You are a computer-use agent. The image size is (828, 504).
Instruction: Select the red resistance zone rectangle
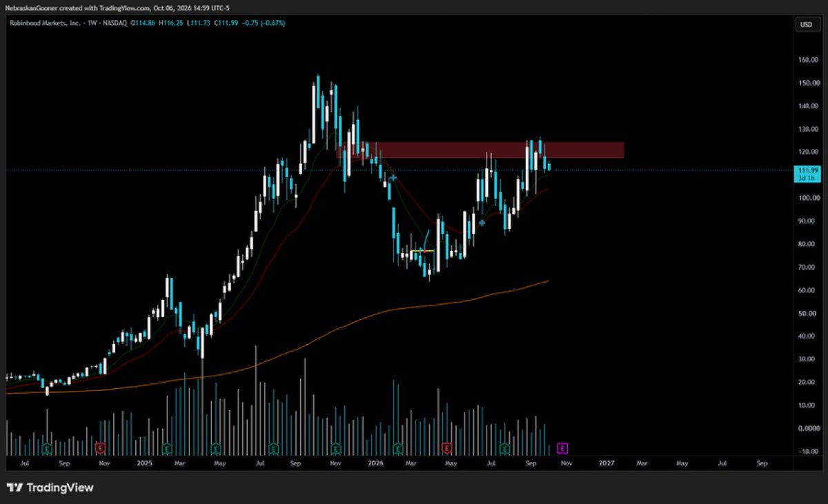tap(480, 150)
